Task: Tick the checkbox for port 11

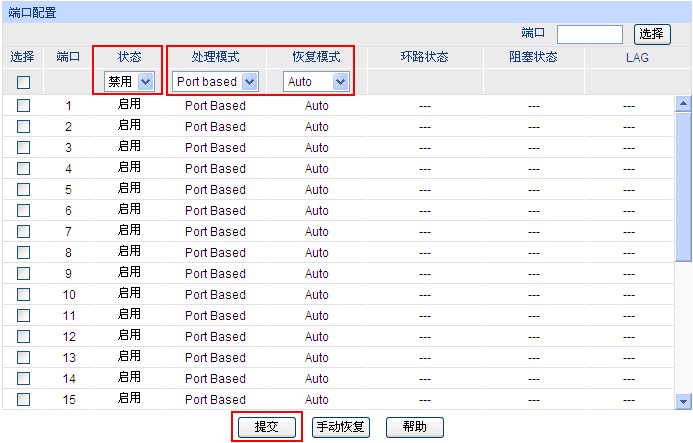Action: (23, 316)
